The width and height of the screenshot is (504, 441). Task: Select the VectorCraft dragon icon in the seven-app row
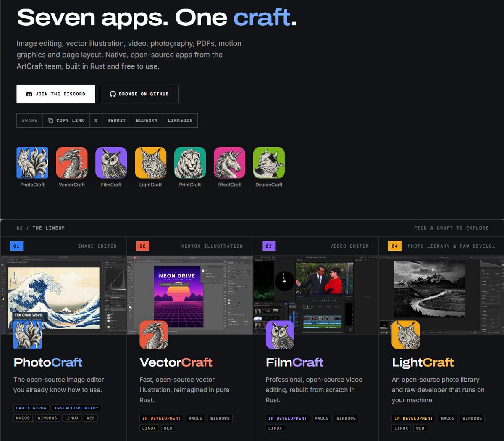pyautogui.click(x=72, y=163)
